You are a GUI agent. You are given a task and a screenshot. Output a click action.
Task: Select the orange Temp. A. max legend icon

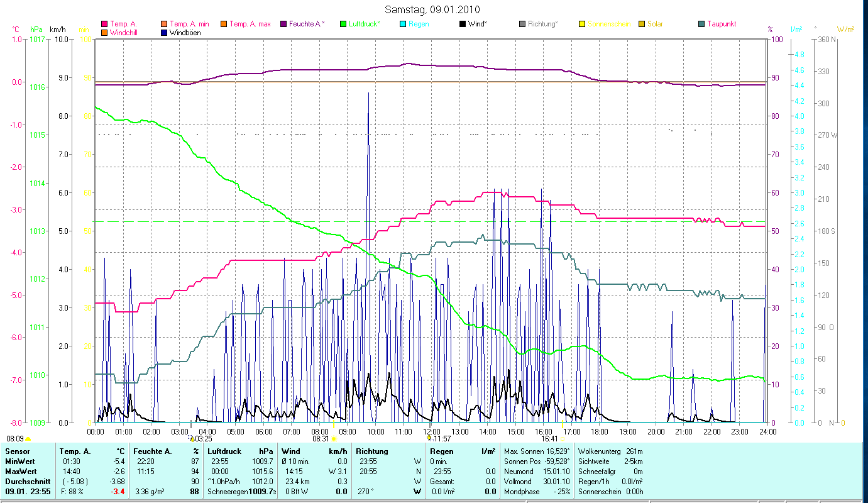tap(223, 25)
